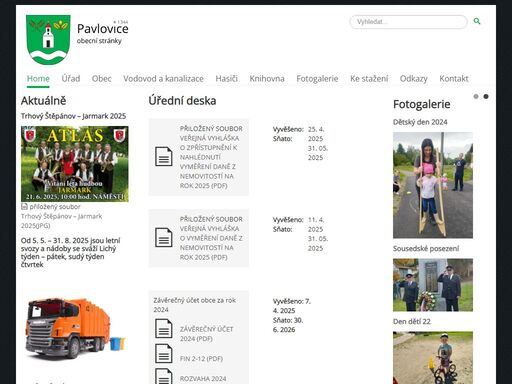Select the first gray carousel dot
The height and width of the screenshot is (384, 512).
(476, 96)
